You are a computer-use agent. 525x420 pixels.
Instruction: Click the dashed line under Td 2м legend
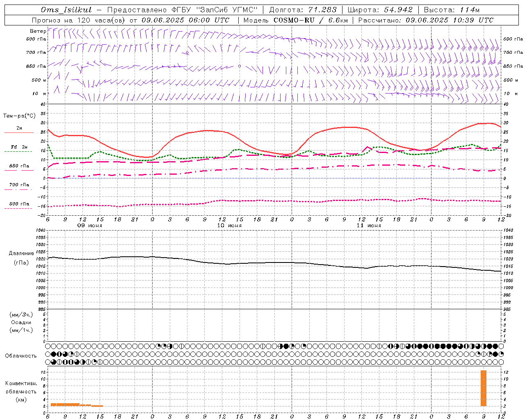tap(18, 152)
